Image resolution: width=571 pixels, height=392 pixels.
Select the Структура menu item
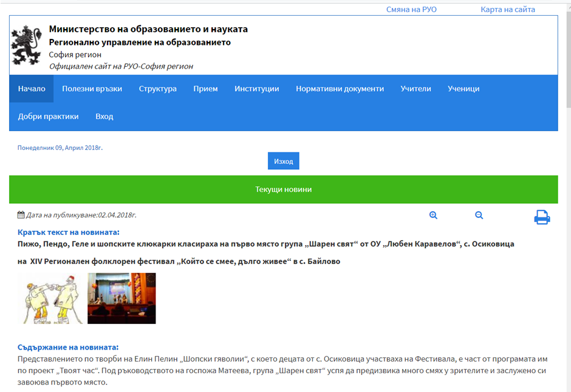[x=158, y=89]
